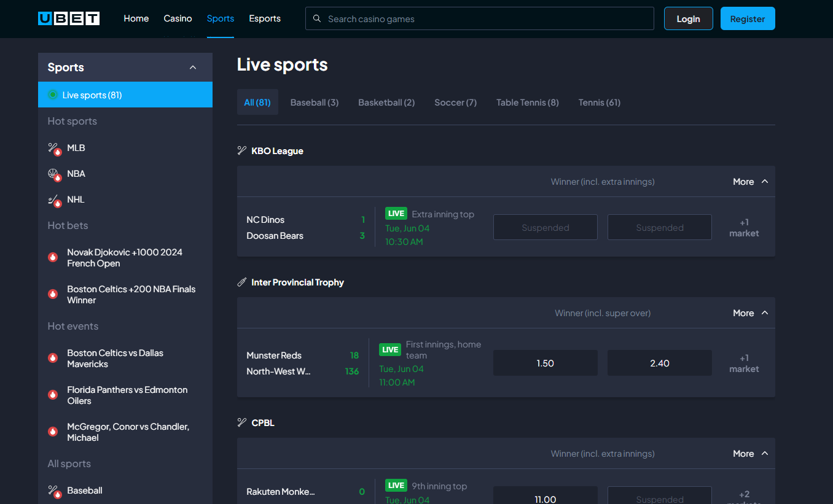Image resolution: width=833 pixels, height=504 pixels.
Task: Click the NBA basketball hot icon
Action: [55, 174]
